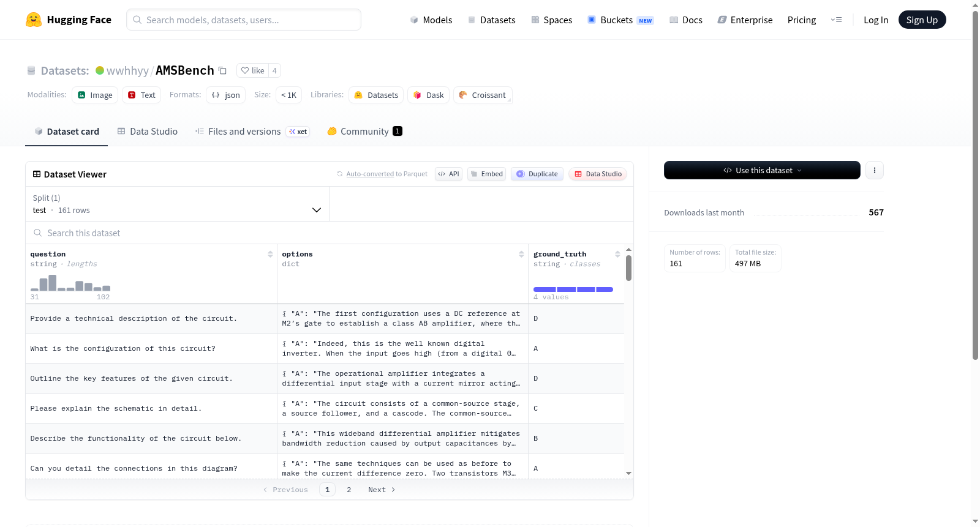Open the Pricing page
This screenshot has width=980, height=527.
pos(802,20)
